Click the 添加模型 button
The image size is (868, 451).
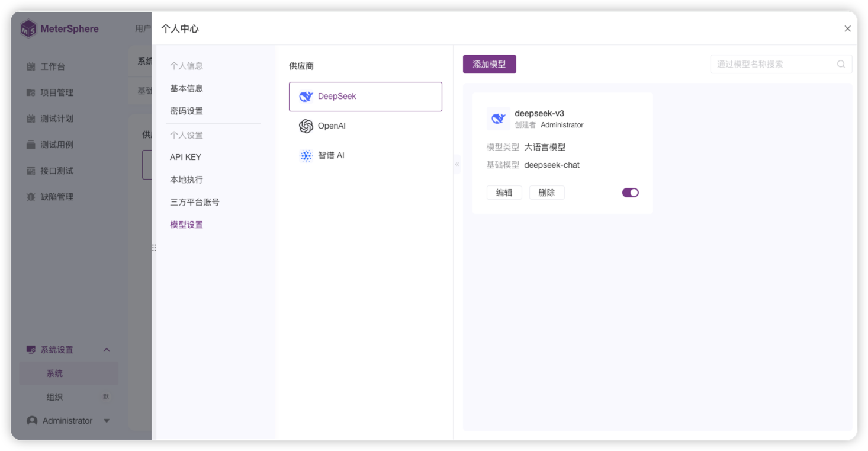(x=490, y=64)
